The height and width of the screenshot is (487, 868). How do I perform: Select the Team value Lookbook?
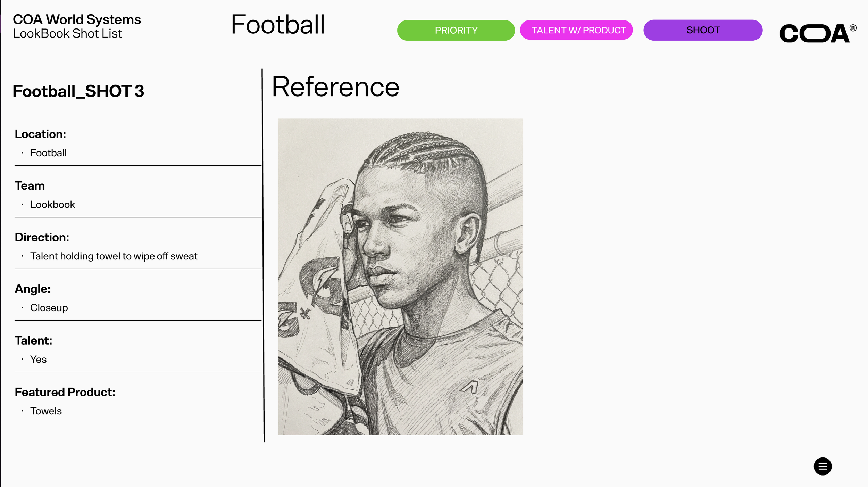(x=52, y=205)
